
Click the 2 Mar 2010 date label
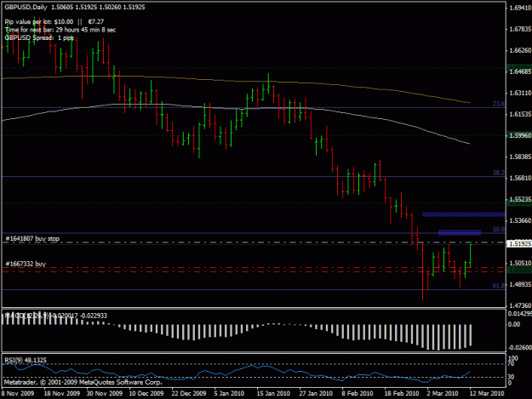coord(443,393)
